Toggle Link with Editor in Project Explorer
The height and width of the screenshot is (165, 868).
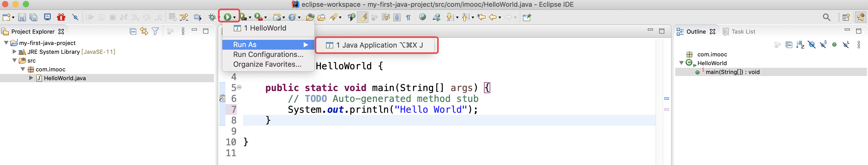(x=144, y=31)
